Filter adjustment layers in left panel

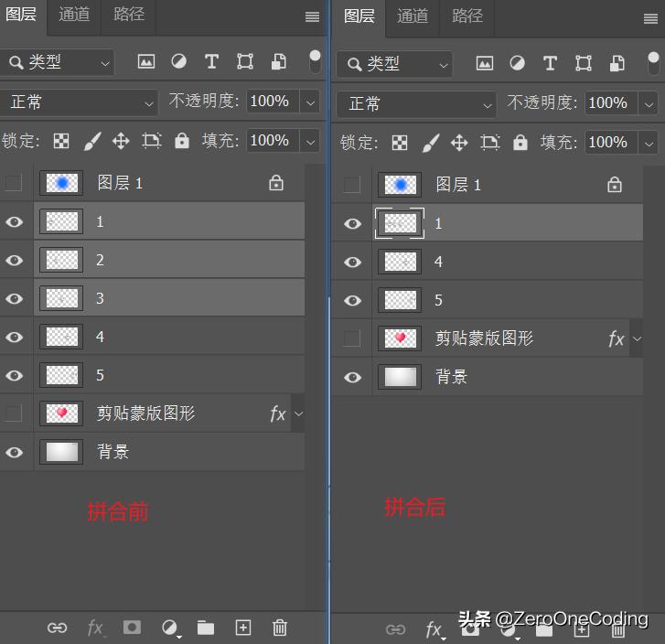click(x=178, y=61)
